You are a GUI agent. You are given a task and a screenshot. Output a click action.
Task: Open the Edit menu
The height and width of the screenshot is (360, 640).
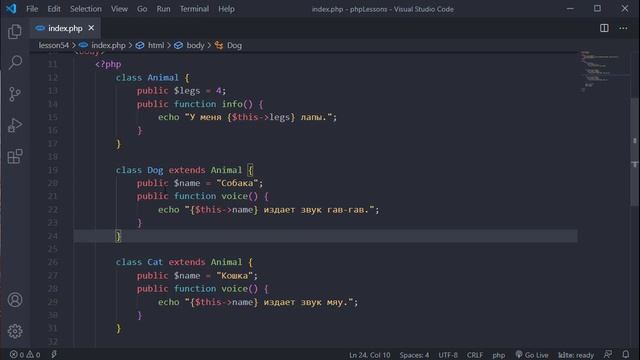tap(54, 9)
